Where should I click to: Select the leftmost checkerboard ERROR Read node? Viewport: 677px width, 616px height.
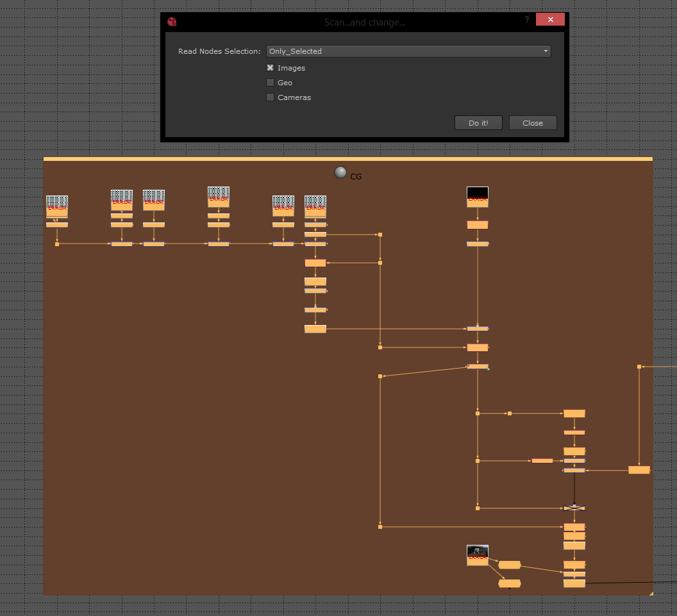(57, 206)
